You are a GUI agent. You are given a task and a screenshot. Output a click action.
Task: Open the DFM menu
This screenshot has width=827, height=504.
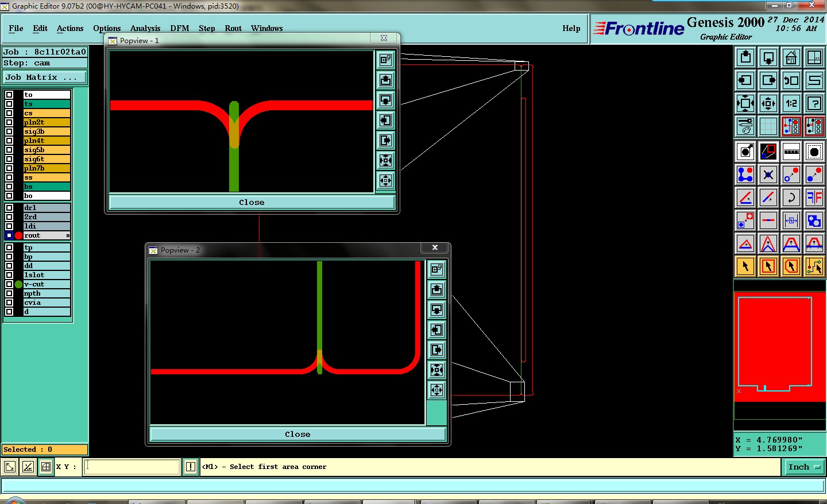(x=180, y=28)
